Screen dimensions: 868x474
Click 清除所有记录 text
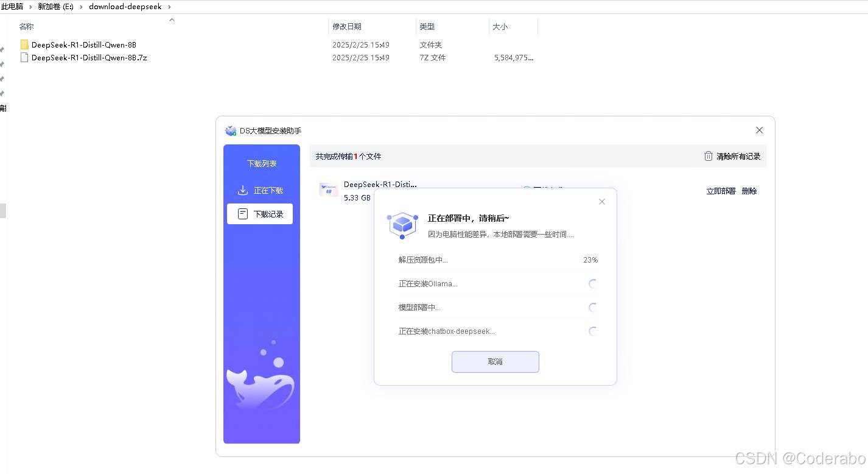[x=738, y=156]
